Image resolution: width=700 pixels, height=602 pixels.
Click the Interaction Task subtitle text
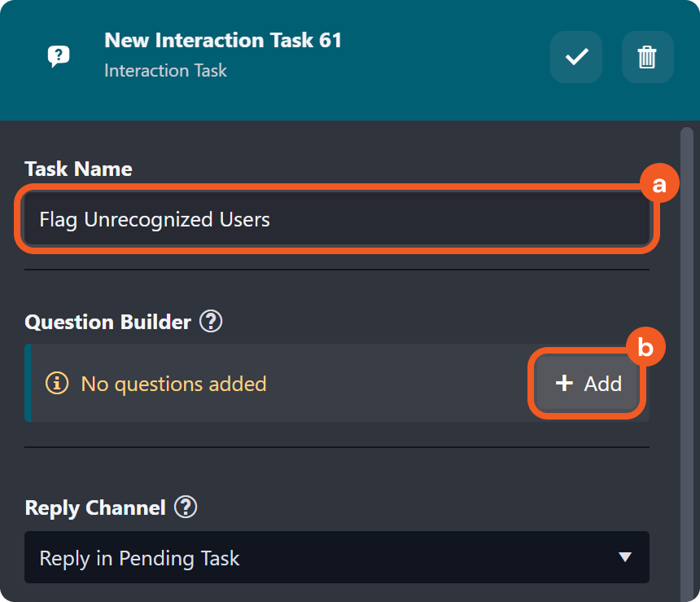click(x=165, y=70)
